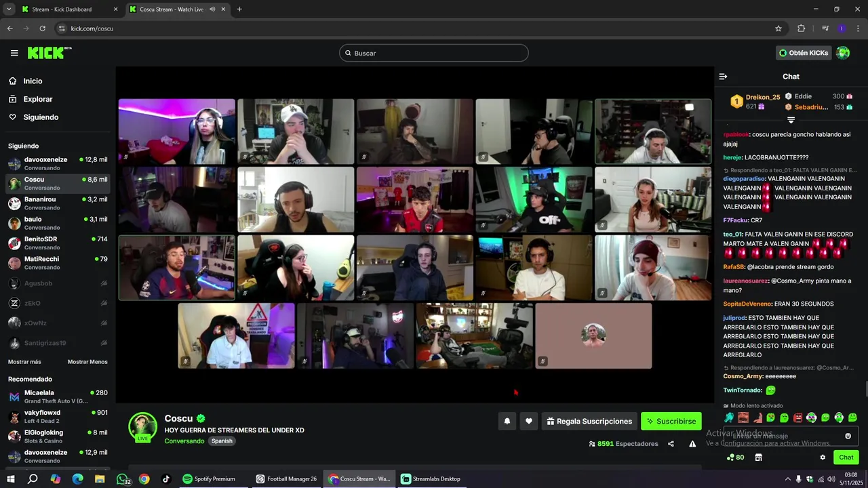Open MatiRecchi channel in sidebar
This screenshot has width=868, height=488.
pos(58,263)
